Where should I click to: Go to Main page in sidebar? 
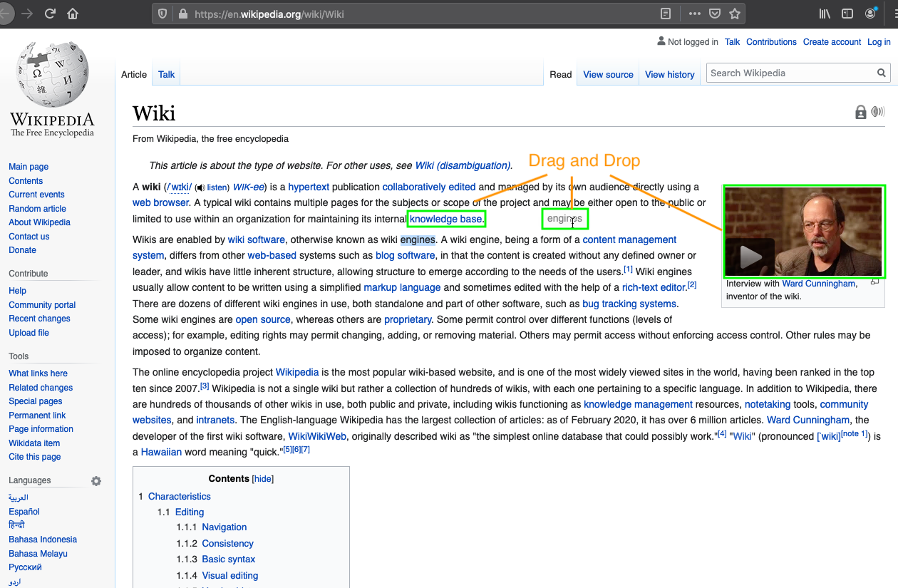pyautogui.click(x=29, y=167)
